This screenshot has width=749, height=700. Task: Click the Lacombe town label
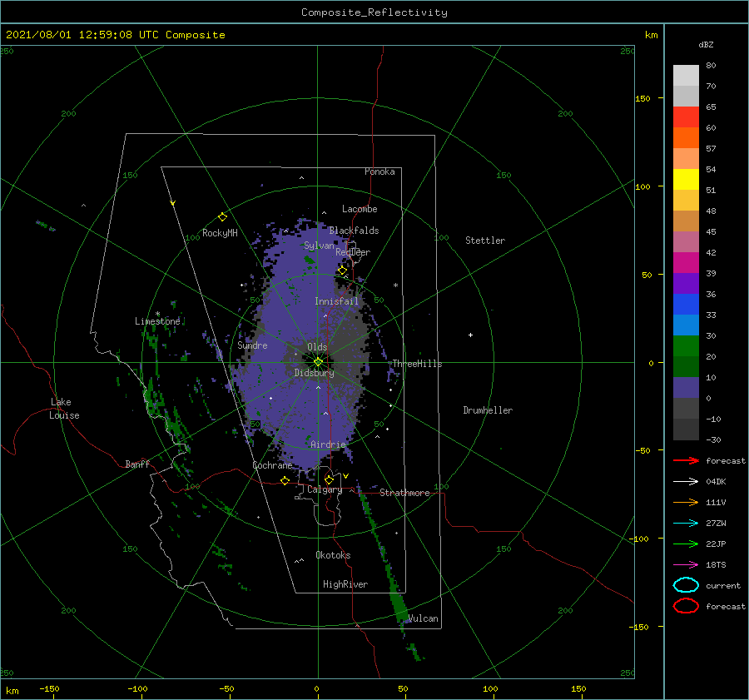click(360, 209)
